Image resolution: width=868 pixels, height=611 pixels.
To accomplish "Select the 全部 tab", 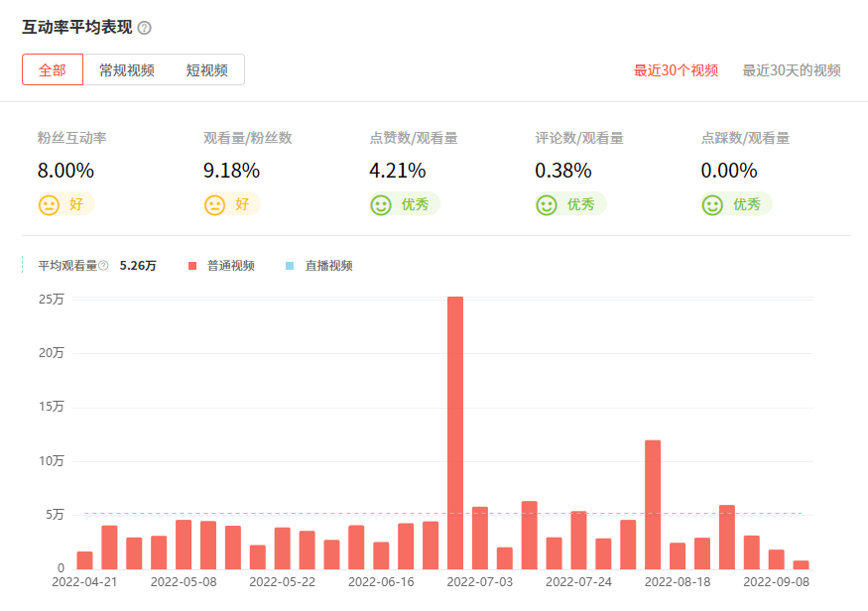I will 53,70.
